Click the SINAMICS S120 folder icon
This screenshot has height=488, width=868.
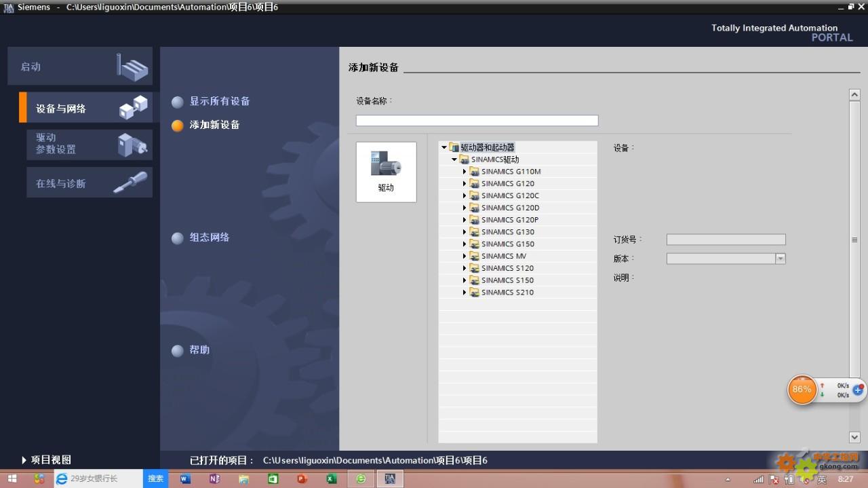point(475,269)
